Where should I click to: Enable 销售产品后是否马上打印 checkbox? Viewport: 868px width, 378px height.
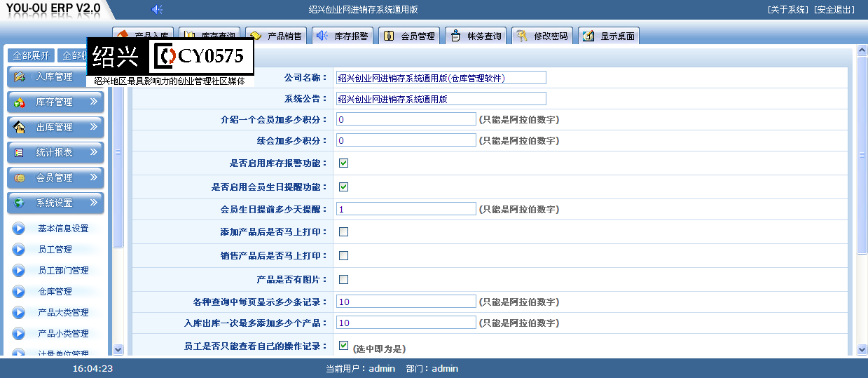pyautogui.click(x=343, y=255)
